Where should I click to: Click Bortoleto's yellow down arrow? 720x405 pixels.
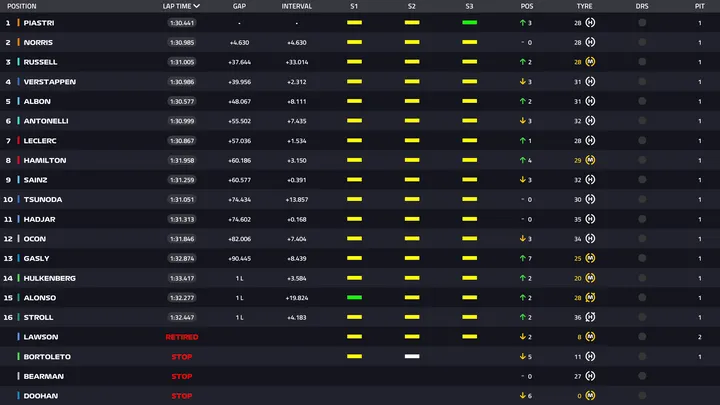click(x=523, y=356)
